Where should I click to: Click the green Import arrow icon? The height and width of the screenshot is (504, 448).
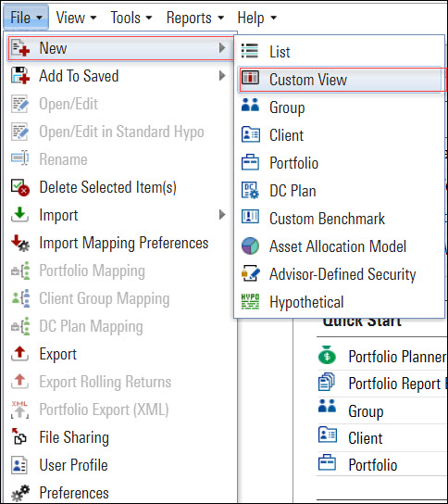tap(20, 215)
